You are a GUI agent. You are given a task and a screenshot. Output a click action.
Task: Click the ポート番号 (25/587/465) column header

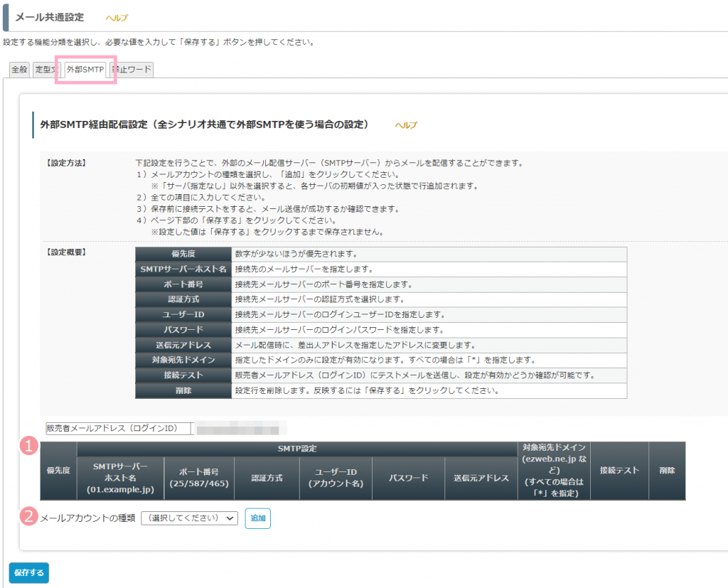point(199,478)
